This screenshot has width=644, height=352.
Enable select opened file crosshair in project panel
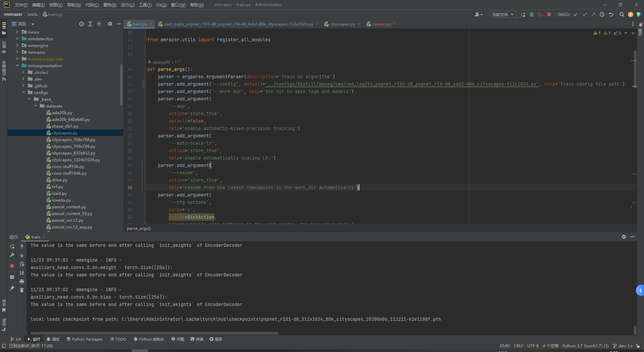click(81, 24)
